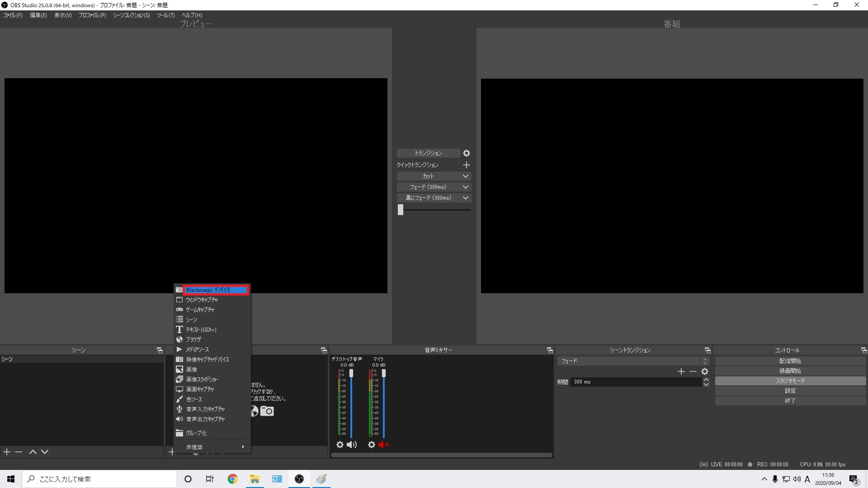Remove the selected scene with minus icon
The width and height of the screenshot is (868, 488).
coord(19,452)
